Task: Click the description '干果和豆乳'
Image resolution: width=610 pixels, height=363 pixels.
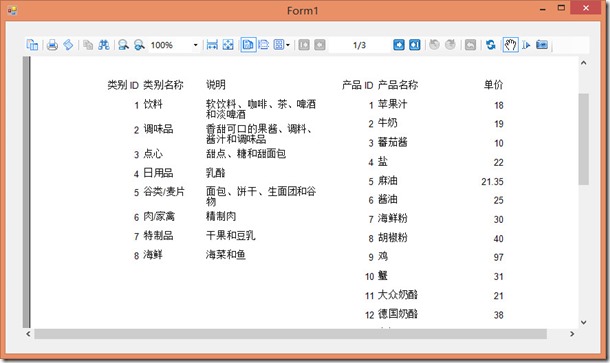Action: [230, 235]
